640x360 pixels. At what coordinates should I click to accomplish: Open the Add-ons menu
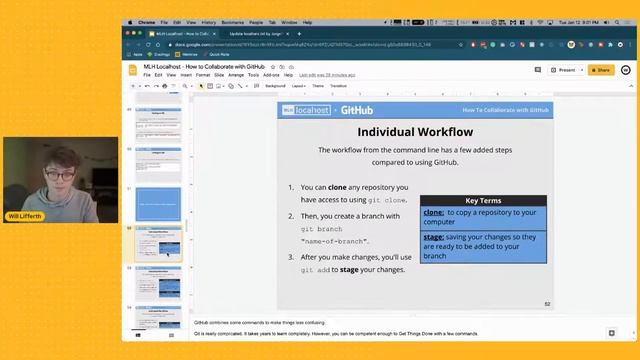(271, 75)
